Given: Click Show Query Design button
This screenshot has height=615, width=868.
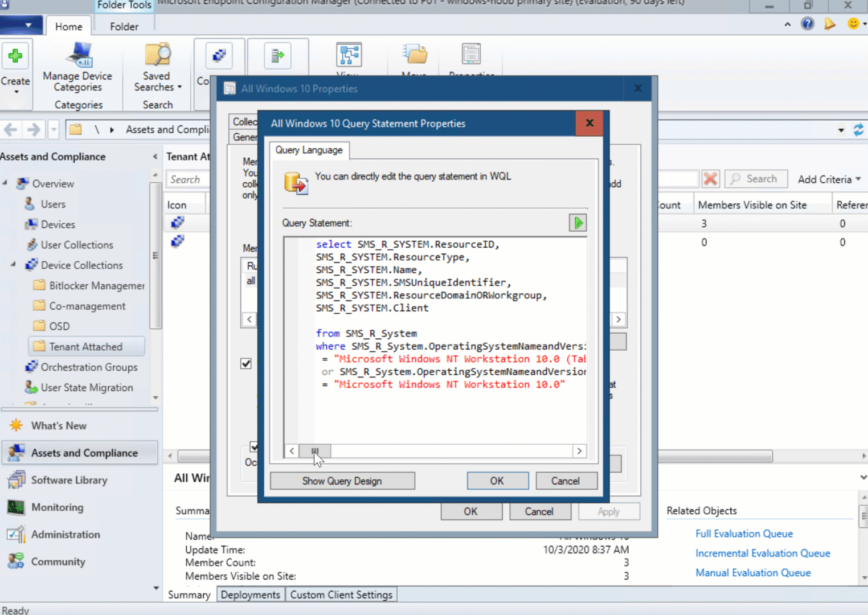Looking at the screenshot, I should [342, 481].
